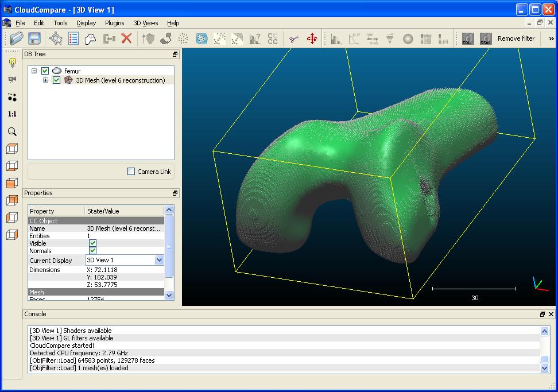Set the top cube view icon
Viewport: 558px width, 392px height.
pos(12,149)
